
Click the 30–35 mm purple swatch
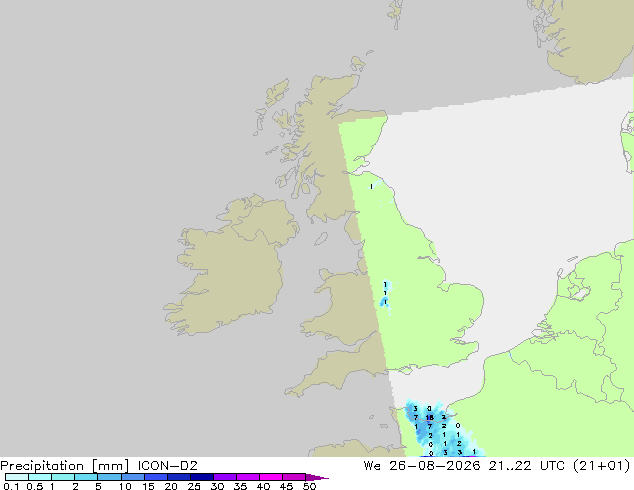tap(224, 477)
